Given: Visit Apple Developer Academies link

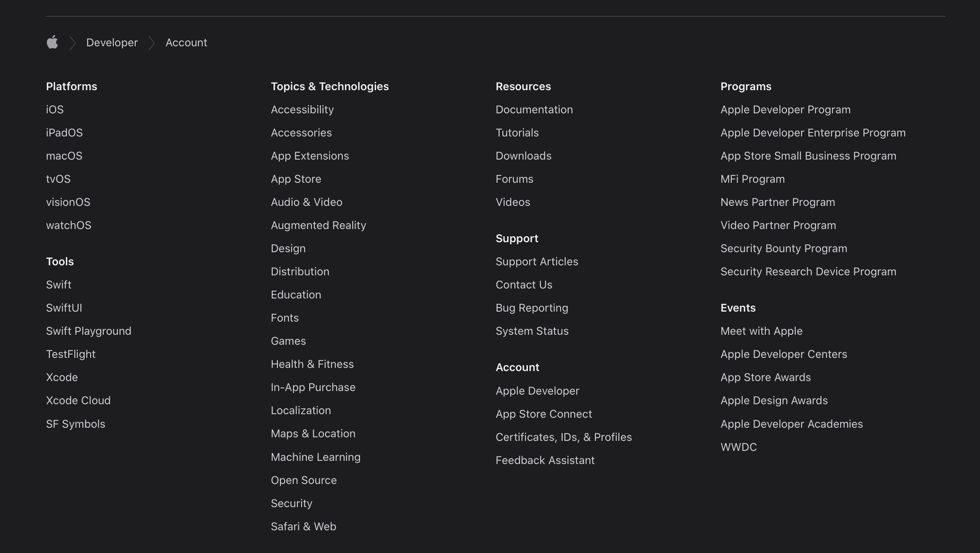Looking at the screenshot, I should click(792, 424).
